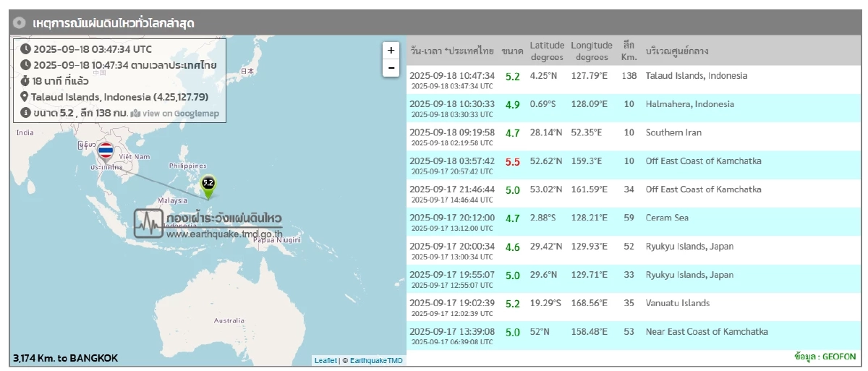Viewport: 868px width, 371px height.
Task: Select the Vanuatu Islands earthquake row
Action: pyautogui.click(x=634, y=307)
